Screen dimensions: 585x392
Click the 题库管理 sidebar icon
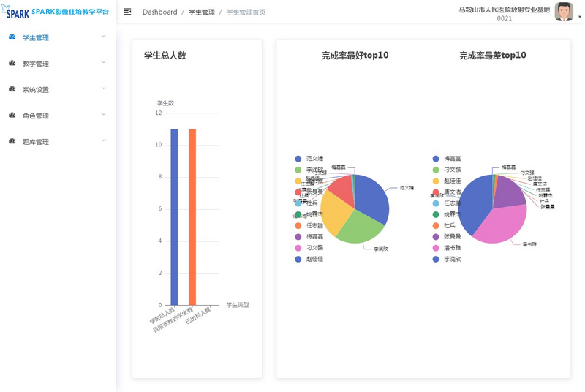point(12,141)
